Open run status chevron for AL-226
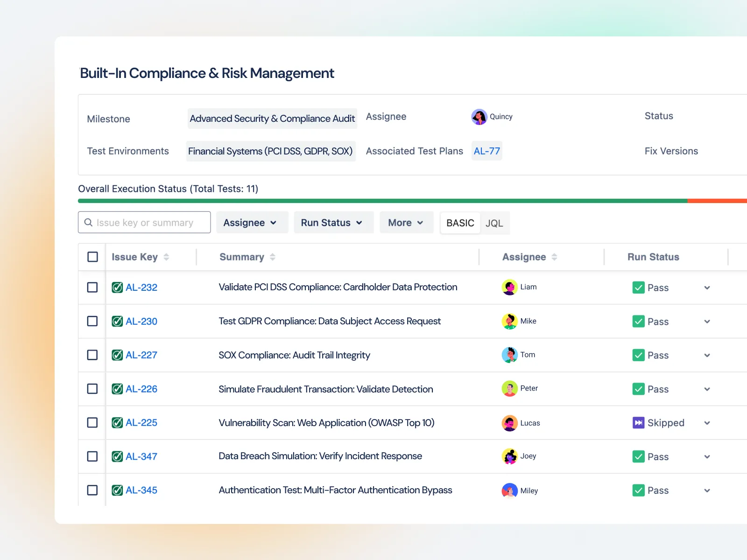Viewport: 747px width, 560px height. point(707,389)
